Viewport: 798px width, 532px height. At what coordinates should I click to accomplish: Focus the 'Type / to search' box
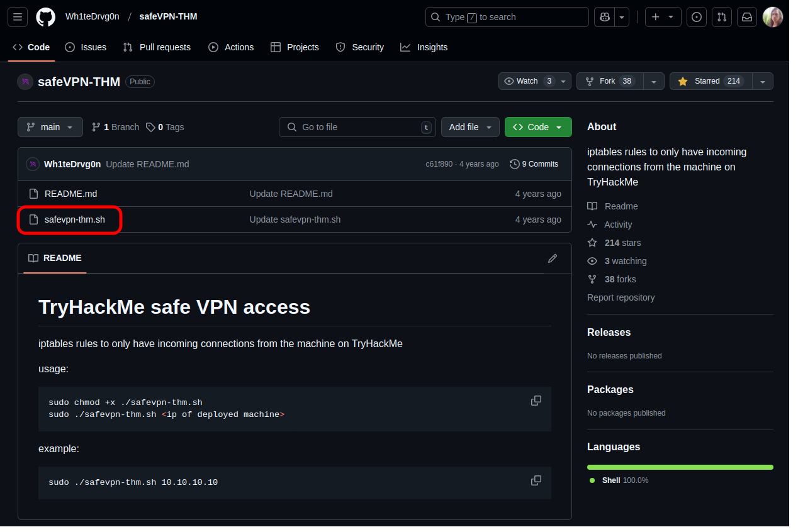tap(507, 17)
